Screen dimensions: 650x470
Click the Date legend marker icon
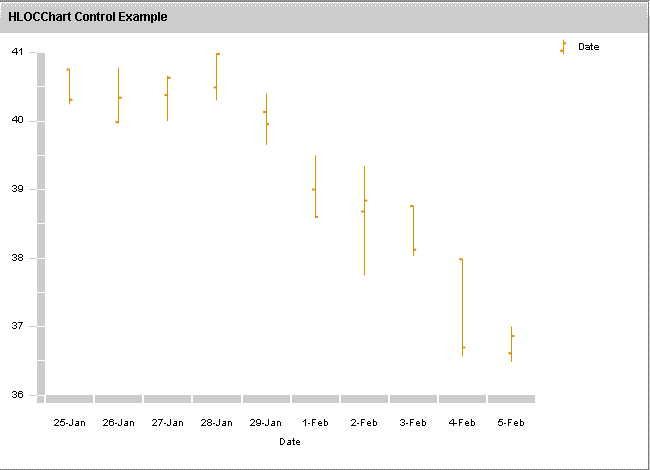pos(563,47)
